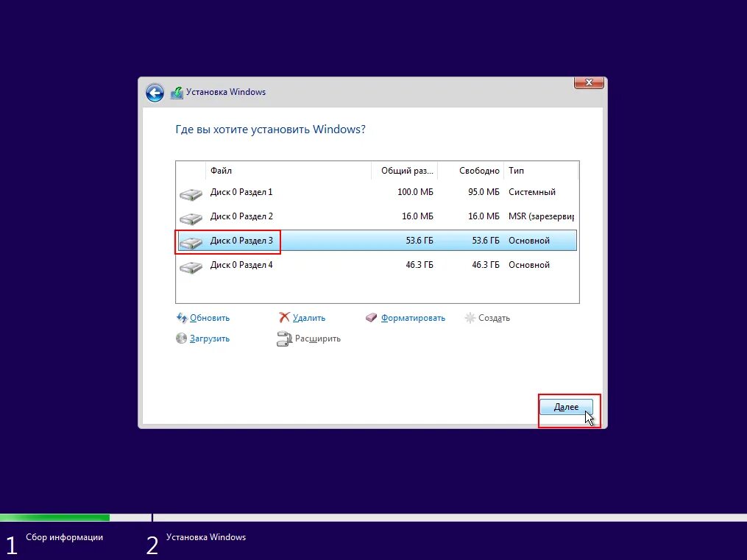Select the Диск 0 Раздел 1 row

pos(376,192)
